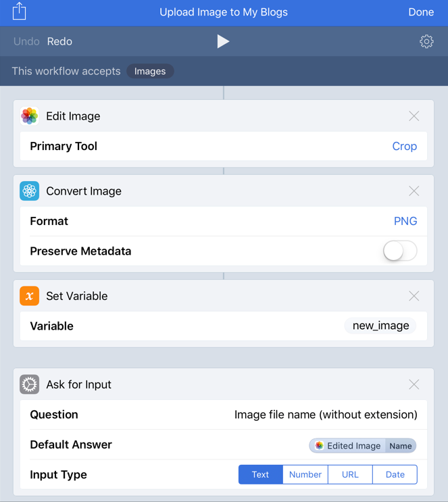The width and height of the screenshot is (448, 502).
Task: Toggle the Preserve Metadata switch
Action: click(x=400, y=251)
